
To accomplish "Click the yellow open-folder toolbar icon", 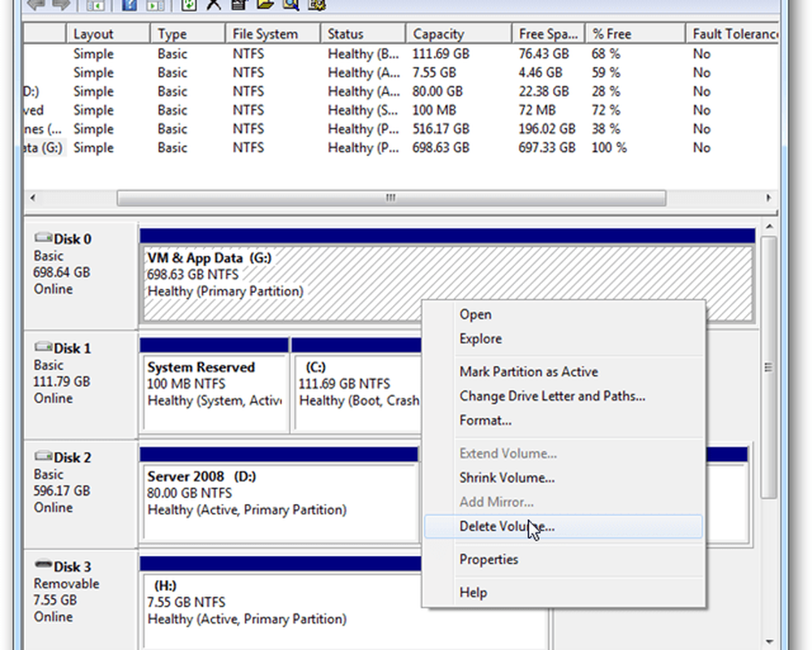I will [x=265, y=5].
